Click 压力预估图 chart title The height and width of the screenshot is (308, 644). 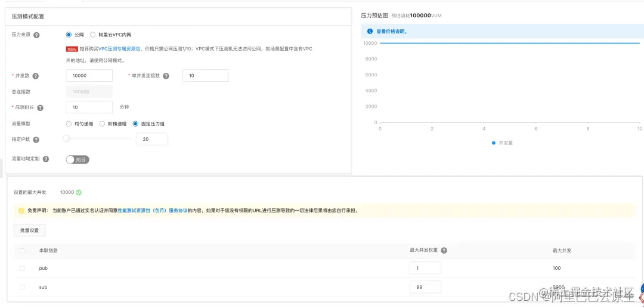[374, 15]
